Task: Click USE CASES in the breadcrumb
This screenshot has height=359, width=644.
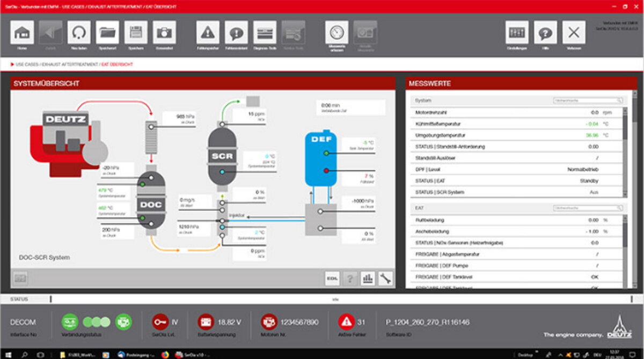Action: coord(28,64)
